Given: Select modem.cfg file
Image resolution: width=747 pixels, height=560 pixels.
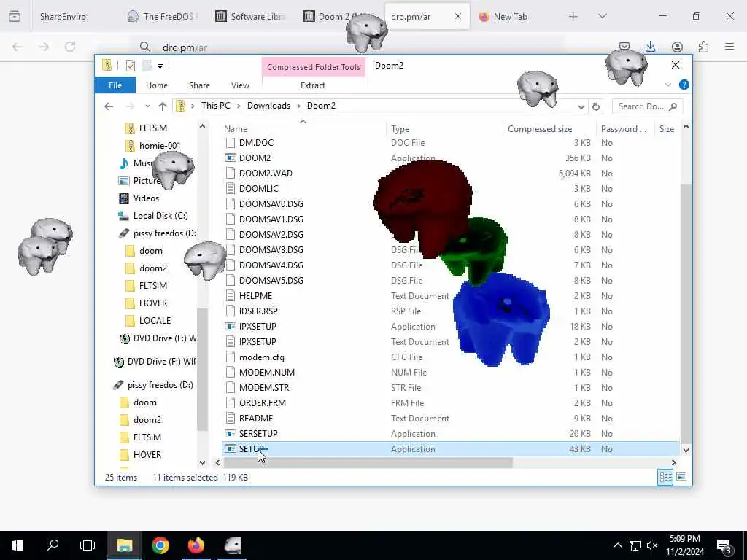Looking at the screenshot, I should click(x=262, y=357).
